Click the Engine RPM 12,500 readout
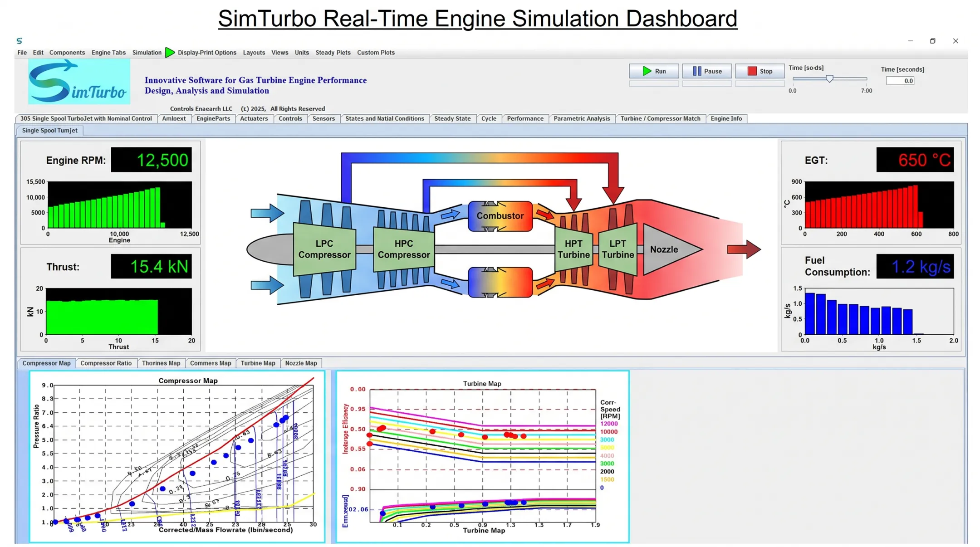This screenshot has width=980, height=547. pos(151,160)
